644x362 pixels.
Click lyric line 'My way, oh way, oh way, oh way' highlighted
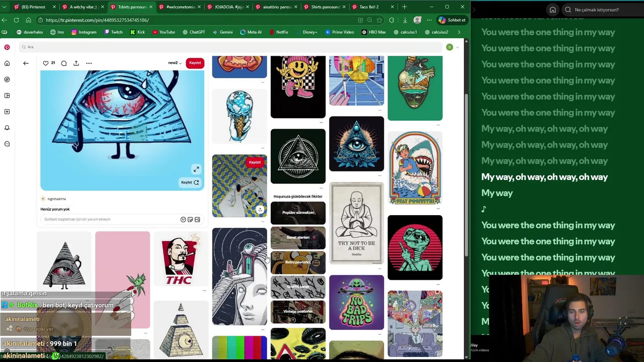click(544, 177)
